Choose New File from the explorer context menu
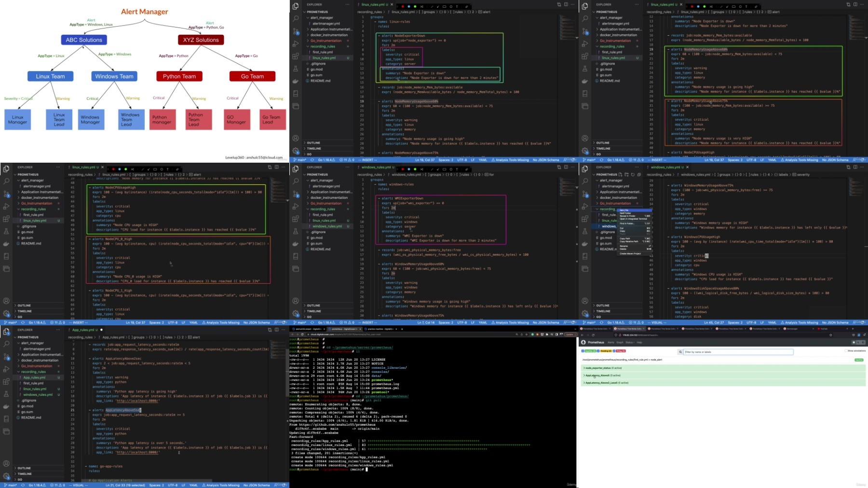 [x=634, y=210]
